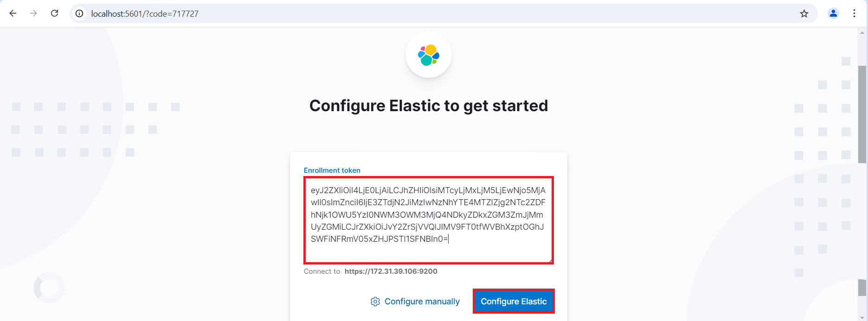Select the https://172.31.39.106:9200 address text
The height and width of the screenshot is (321, 868).
pos(391,271)
